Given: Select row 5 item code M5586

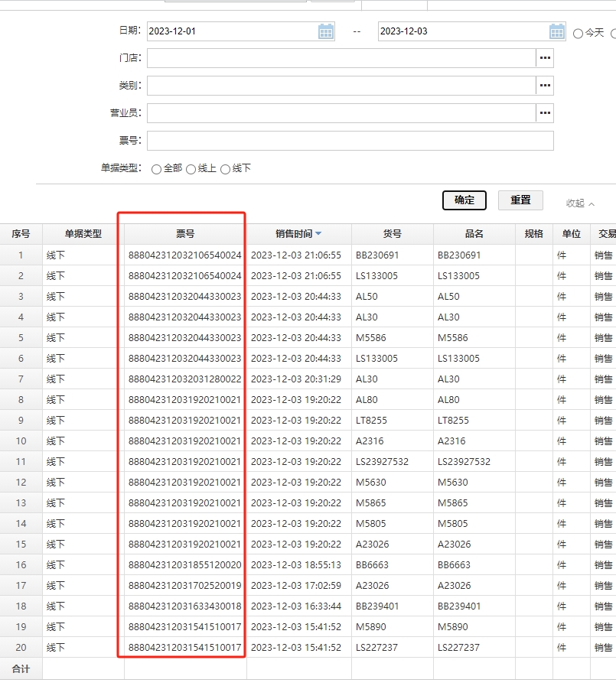Looking at the screenshot, I should (x=371, y=338).
